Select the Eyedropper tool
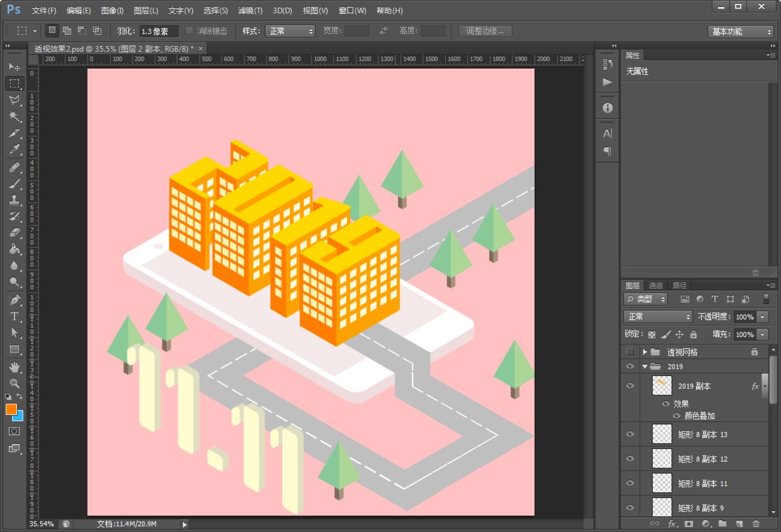The width and height of the screenshot is (781, 532). click(x=14, y=150)
